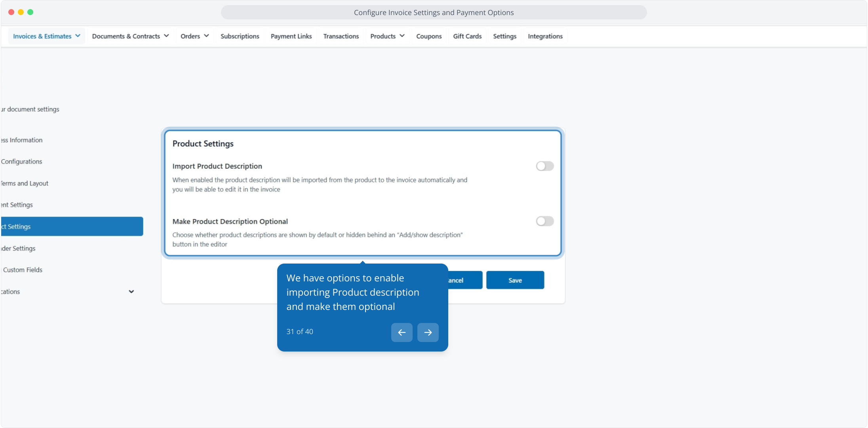The height and width of the screenshot is (428, 868).
Task: Open the Gift Cards menu item
Action: coord(467,36)
